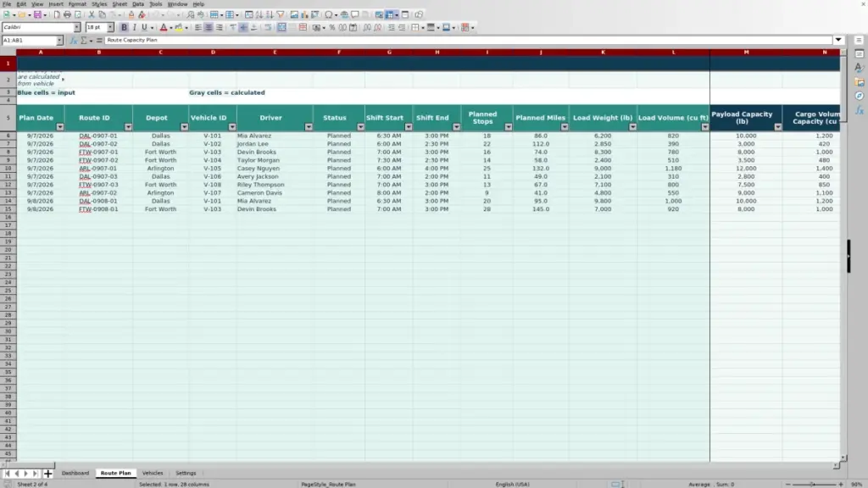
Task: Click the Formula equals sign icon
Action: (x=99, y=41)
